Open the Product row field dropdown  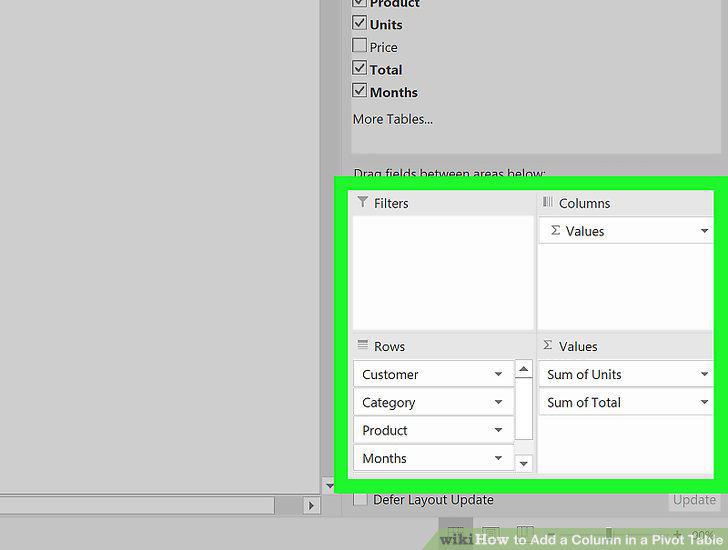click(x=498, y=430)
